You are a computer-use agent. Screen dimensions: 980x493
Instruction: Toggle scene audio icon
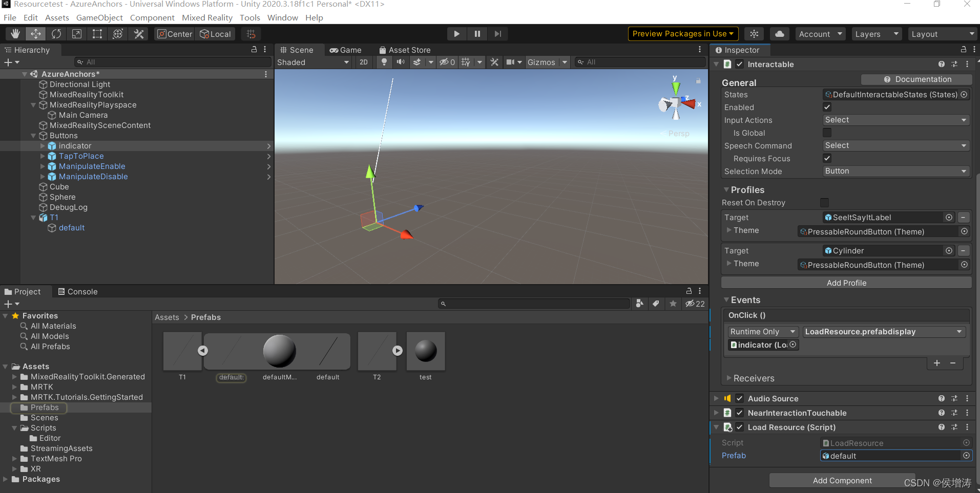401,62
